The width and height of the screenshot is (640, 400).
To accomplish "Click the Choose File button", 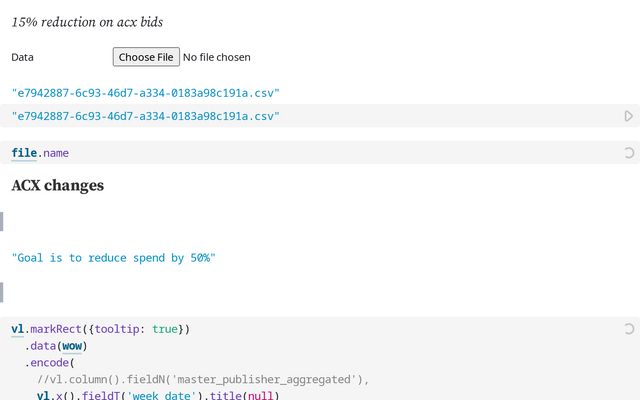I will point(146,57).
